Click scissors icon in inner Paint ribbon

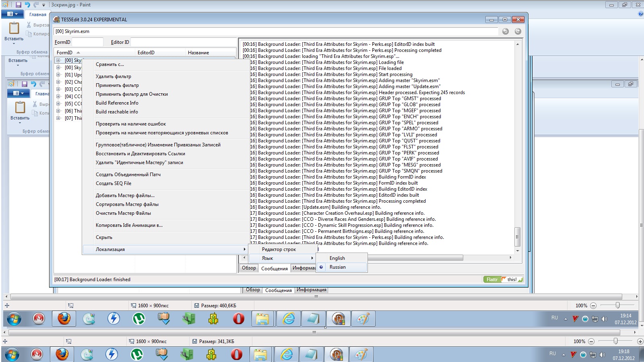pyautogui.click(x=35, y=104)
